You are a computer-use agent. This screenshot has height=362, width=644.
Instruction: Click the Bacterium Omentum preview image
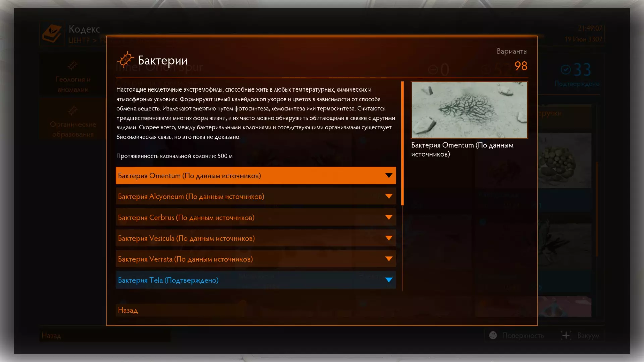click(469, 110)
